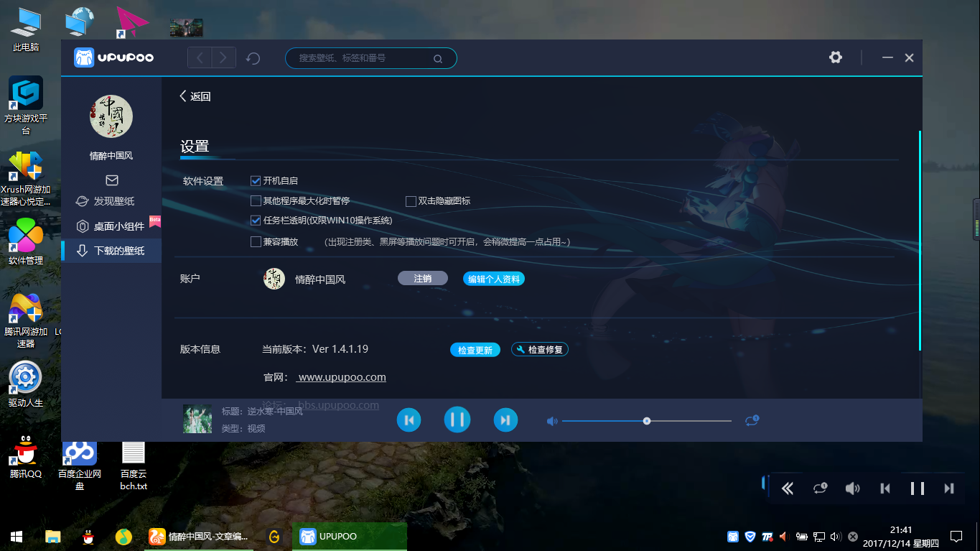The width and height of the screenshot is (980, 551).
Task: Open Windows action center notification icon
Action: click(956, 537)
